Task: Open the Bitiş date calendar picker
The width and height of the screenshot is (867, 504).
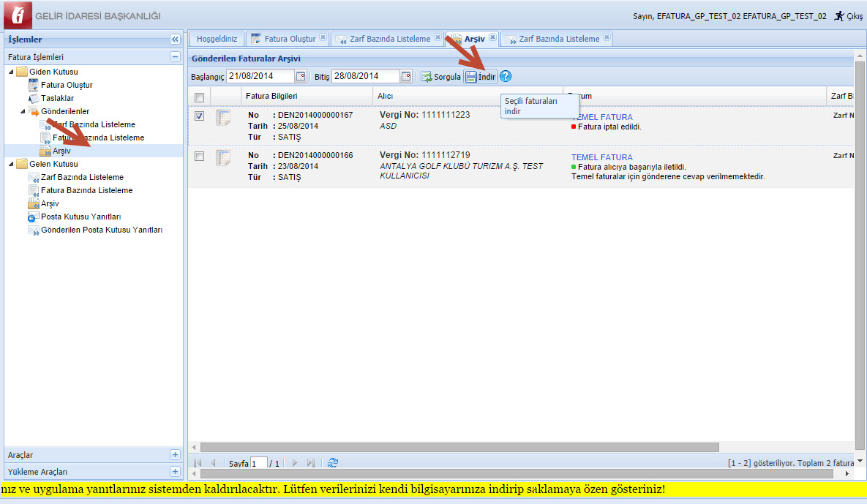Action: tap(406, 77)
